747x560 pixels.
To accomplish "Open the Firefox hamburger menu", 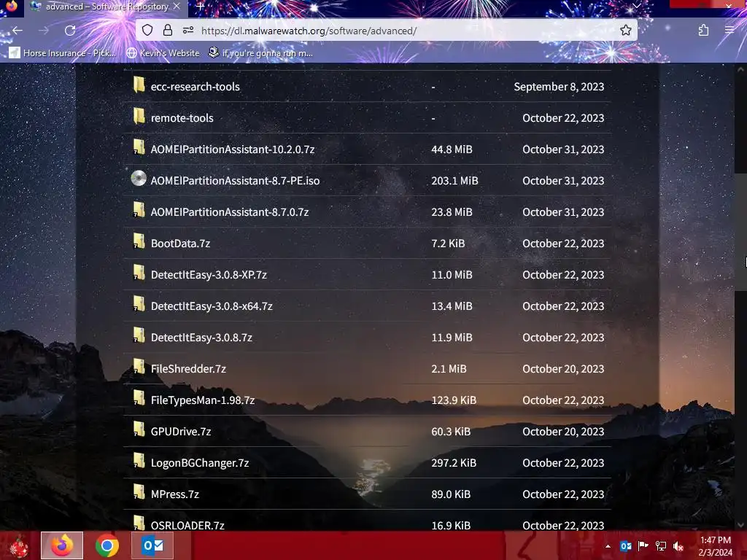I will (729, 31).
